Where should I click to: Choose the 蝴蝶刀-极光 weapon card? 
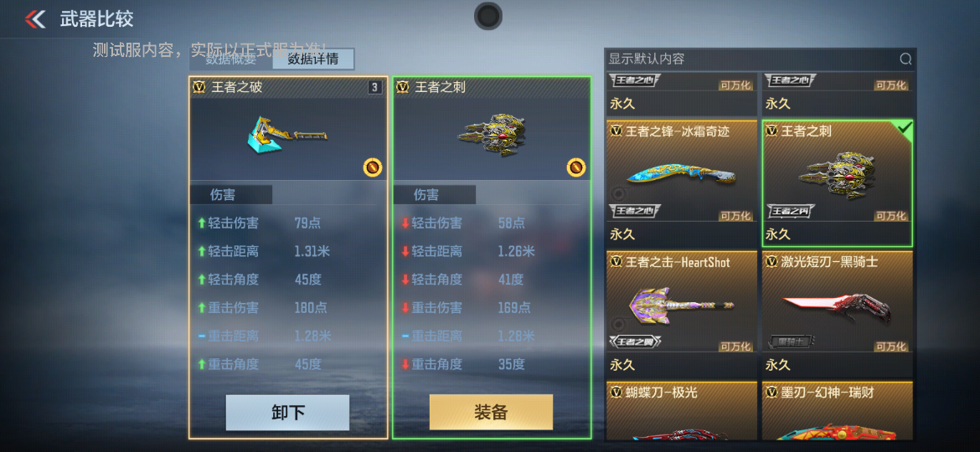pyautogui.click(x=681, y=411)
